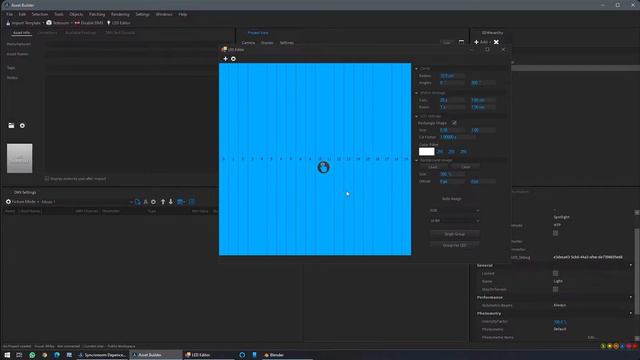
Task: Open the Windows Start menu
Action: (x=7, y=355)
